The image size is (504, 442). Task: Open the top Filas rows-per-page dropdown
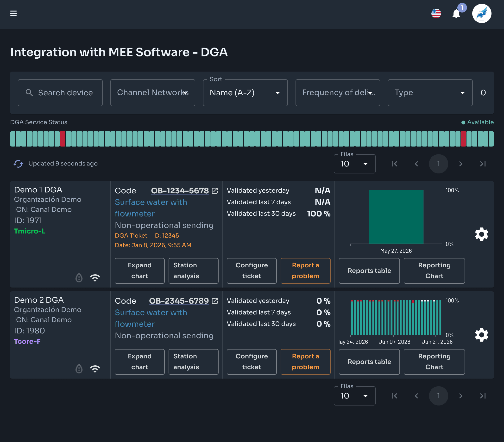pyautogui.click(x=354, y=164)
